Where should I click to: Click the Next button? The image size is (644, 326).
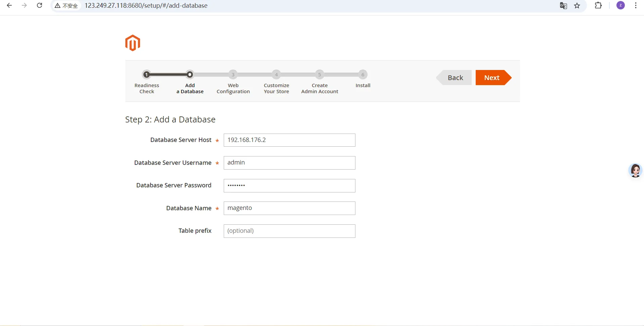click(492, 78)
